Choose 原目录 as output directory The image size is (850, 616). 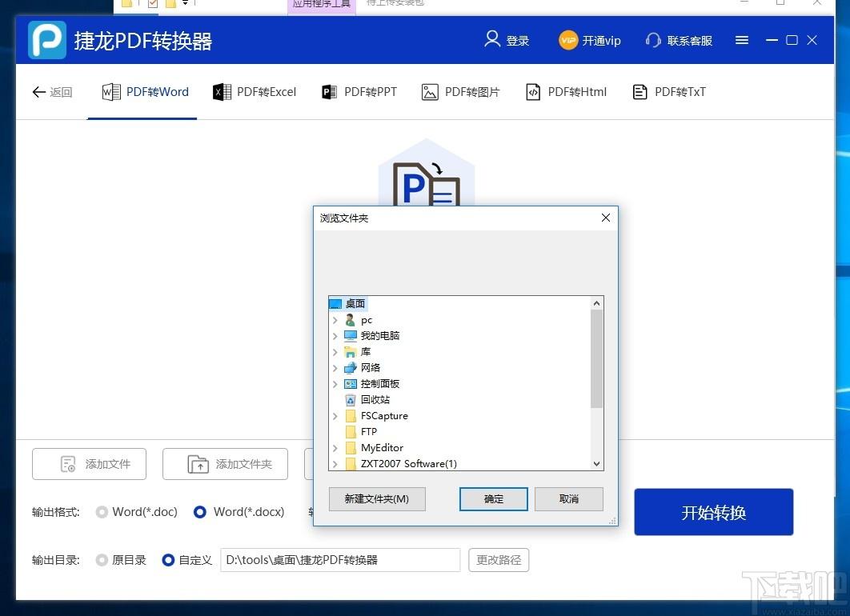[102, 560]
